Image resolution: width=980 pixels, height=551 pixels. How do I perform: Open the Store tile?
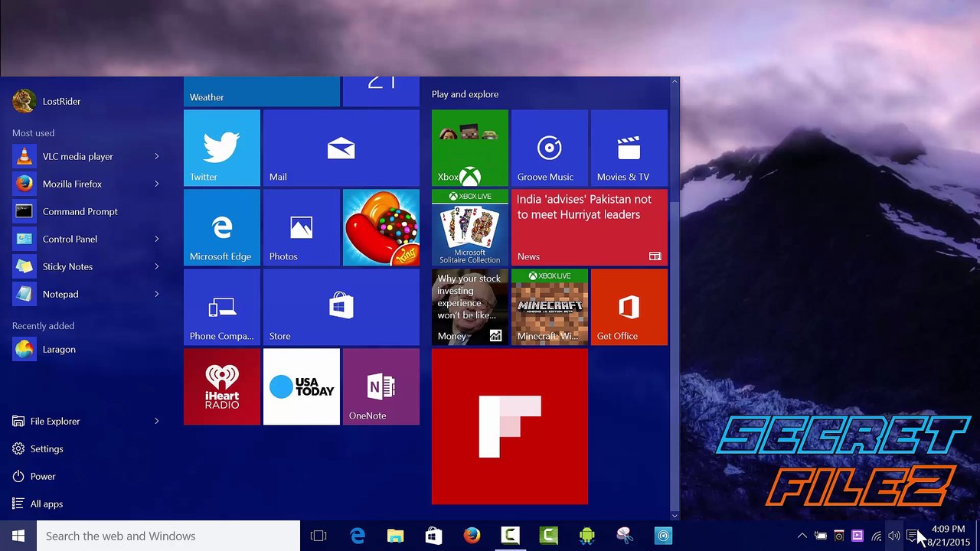coord(341,307)
